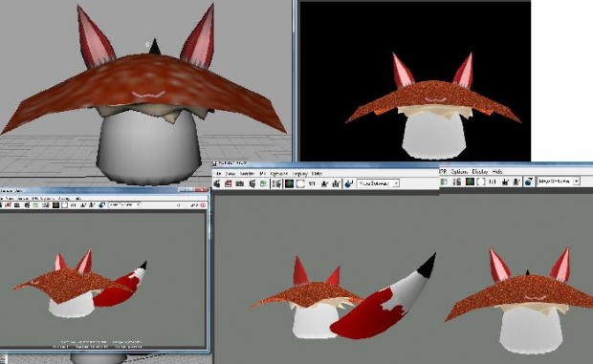Viewport: 593px width, 364px height.
Task: Click Remove Image icon in left Render View
Action: (x=92, y=205)
